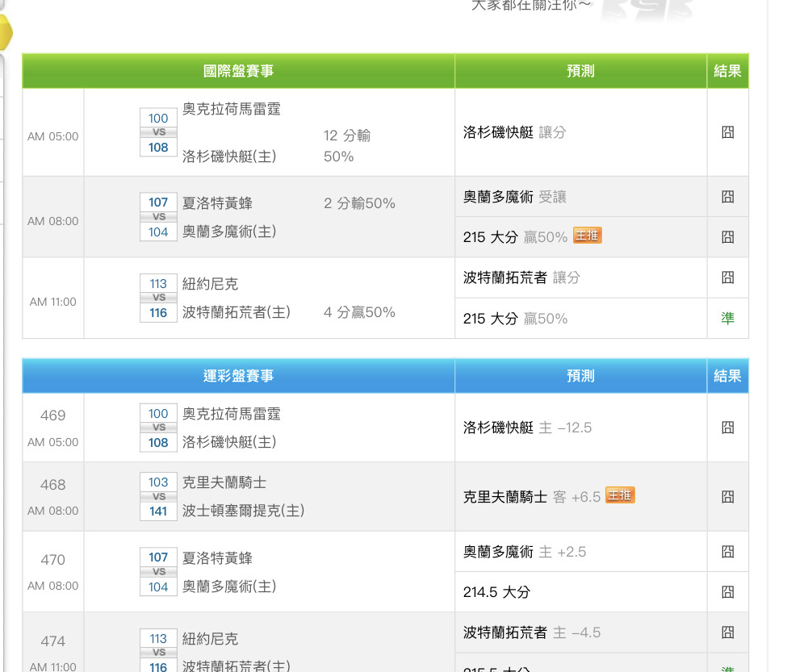Click AM 05:00 under game 469
The height and width of the screenshot is (672, 787).
(x=52, y=442)
